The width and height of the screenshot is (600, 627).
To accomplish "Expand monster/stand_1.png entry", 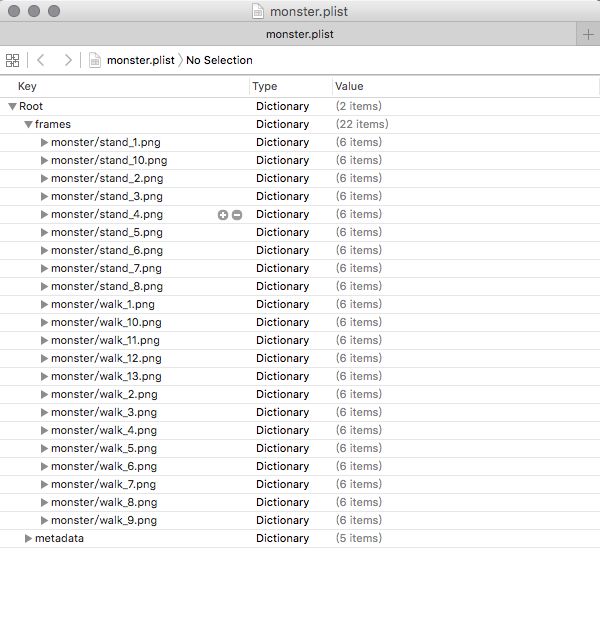I will [x=44, y=143].
